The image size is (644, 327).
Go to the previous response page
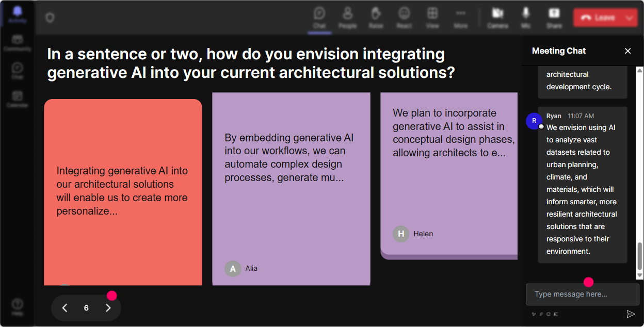click(x=65, y=308)
